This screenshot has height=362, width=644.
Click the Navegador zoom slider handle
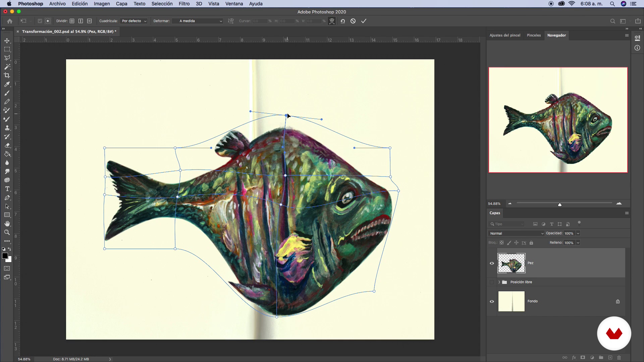coord(560,204)
